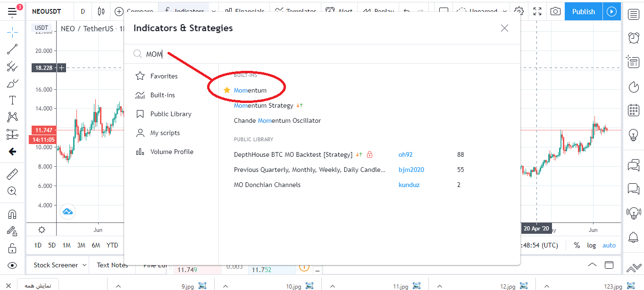
Task: Open the Stock Screener dropdown
Action: point(59,265)
